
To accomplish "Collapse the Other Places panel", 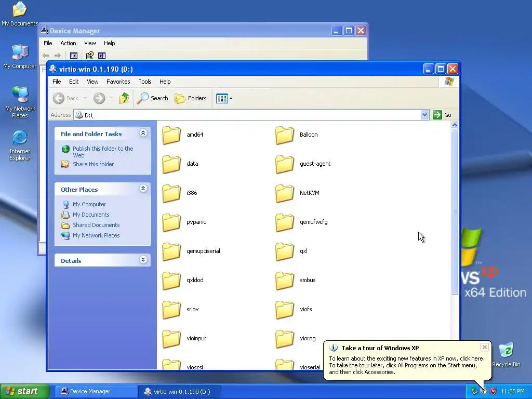I will point(143,189).
